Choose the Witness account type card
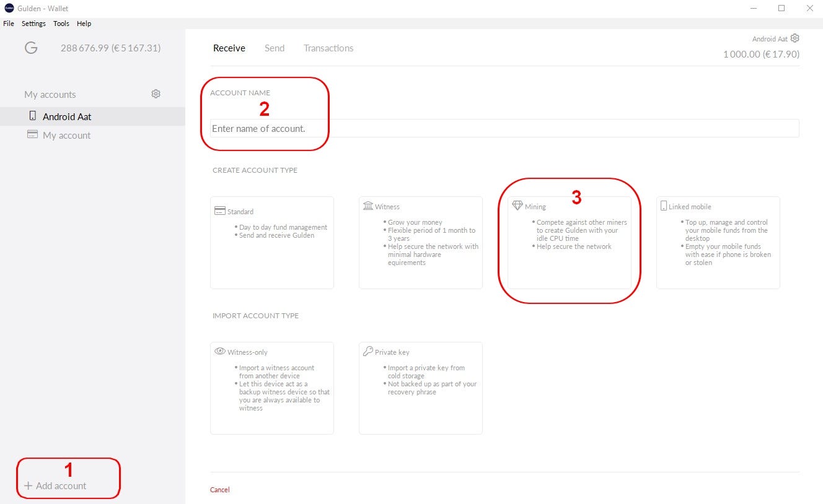Viewport: 823px width, 504px height. point(421,243)
